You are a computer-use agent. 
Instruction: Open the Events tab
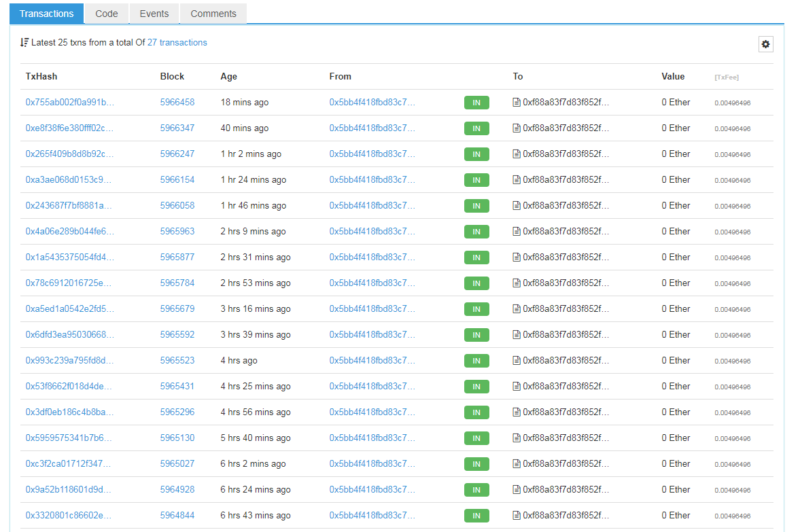point(154,14)
